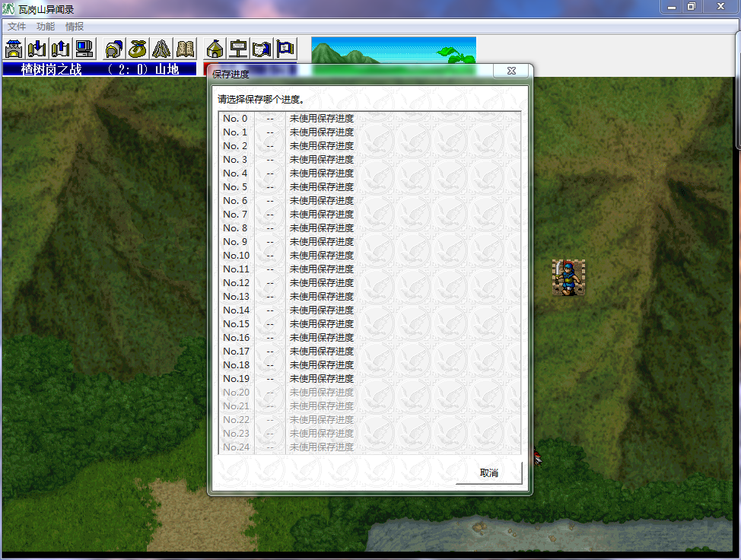Click the mountain landscape banner image
Image resolution: width=741 pixels, height=560 pixels.
pos(393,50)
